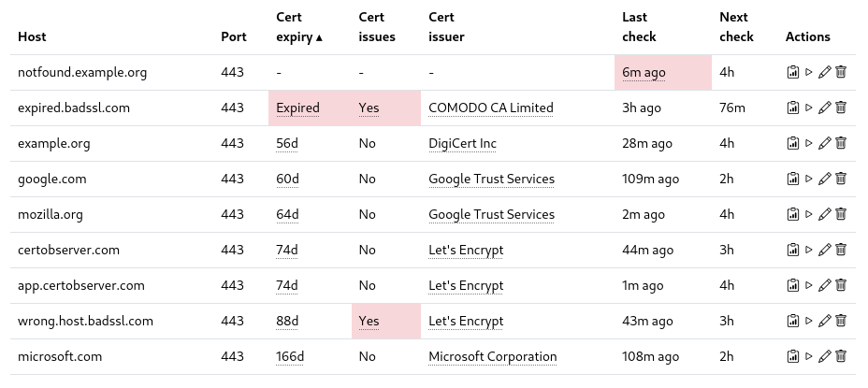This screenshot has width=868, height=388.
Task: Run check now for microsoft.com
Action: pos(809,356)
